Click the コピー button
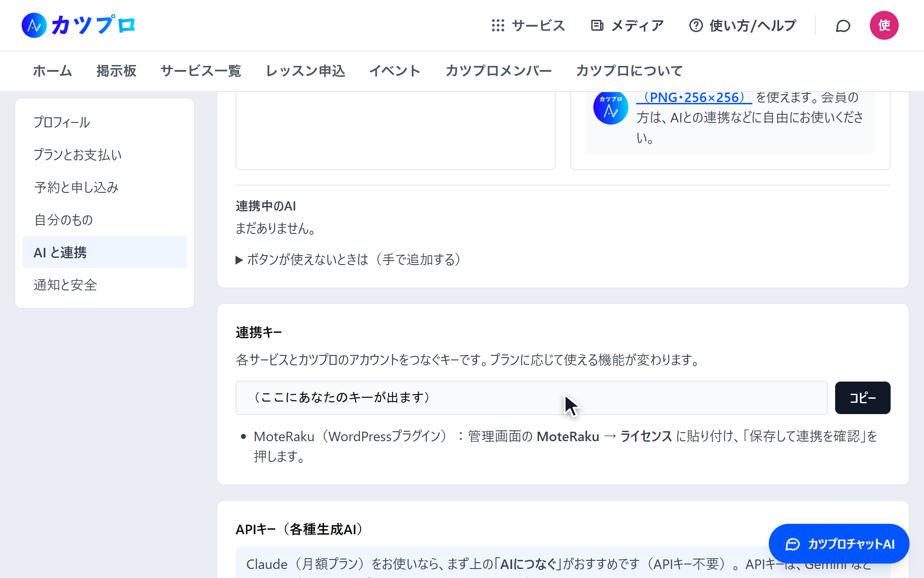This screenshot has width=924, height=578. pos(863,398)
